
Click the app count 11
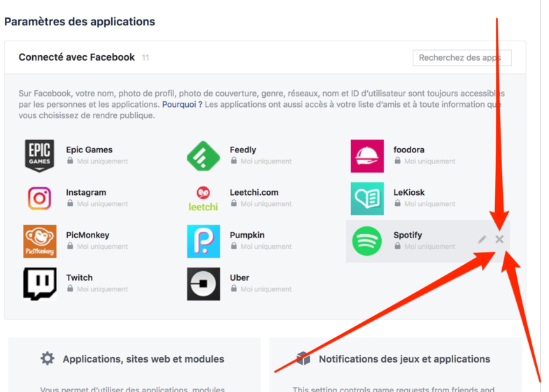(145, 58)
